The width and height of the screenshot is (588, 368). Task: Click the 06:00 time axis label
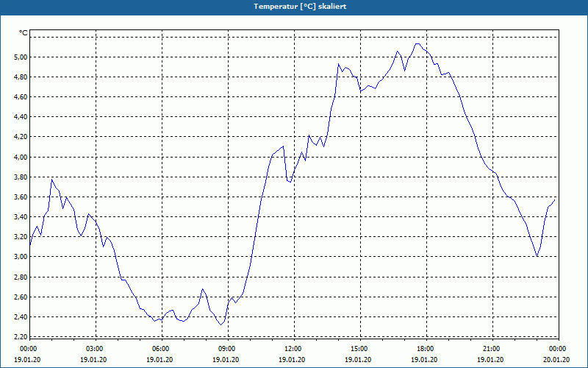(x=162, y=349)
